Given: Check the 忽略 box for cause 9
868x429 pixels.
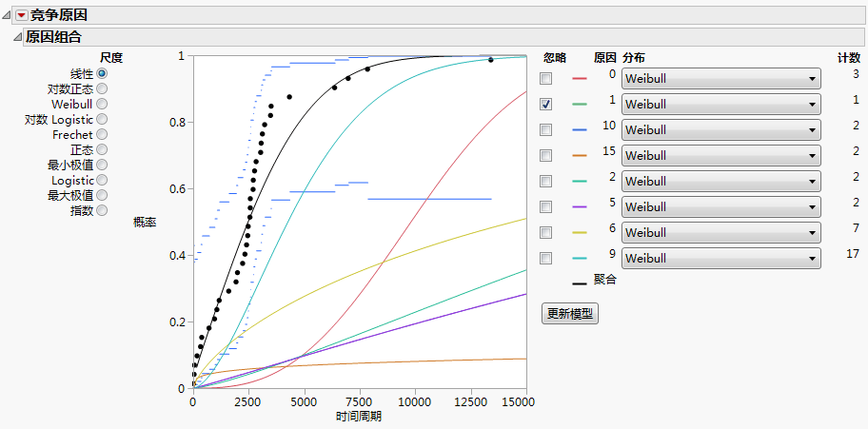Looking at the screenshot, I should [545, 258].
